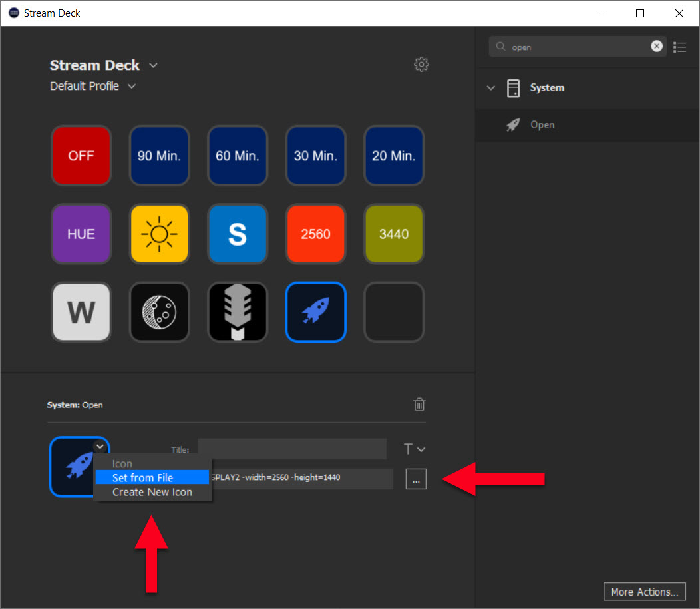Image resolution: width=700 pixels, height=609 pixels.
Task: Delete the action with trash icon
Action: (419, 405)
